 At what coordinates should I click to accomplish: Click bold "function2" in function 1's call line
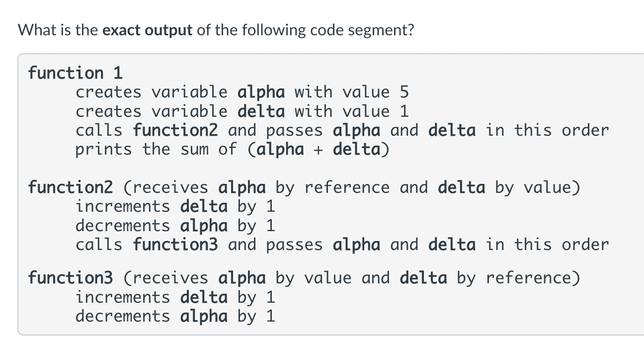pos(175,130)
